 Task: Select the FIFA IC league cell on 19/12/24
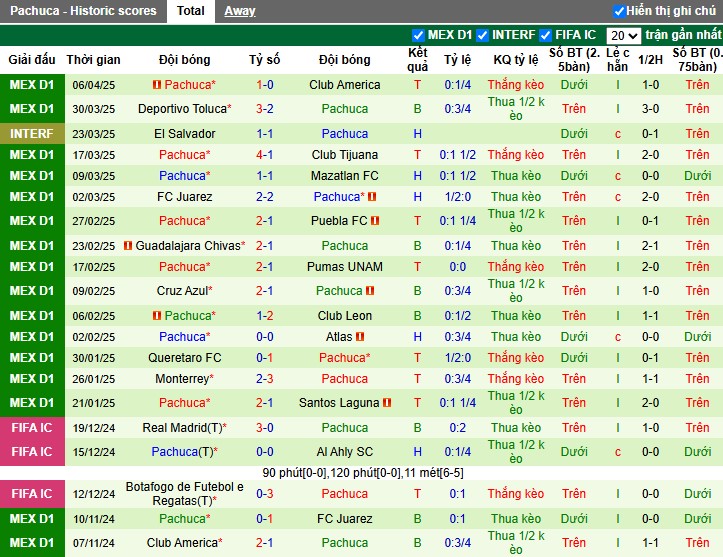(x=32, y=428)
